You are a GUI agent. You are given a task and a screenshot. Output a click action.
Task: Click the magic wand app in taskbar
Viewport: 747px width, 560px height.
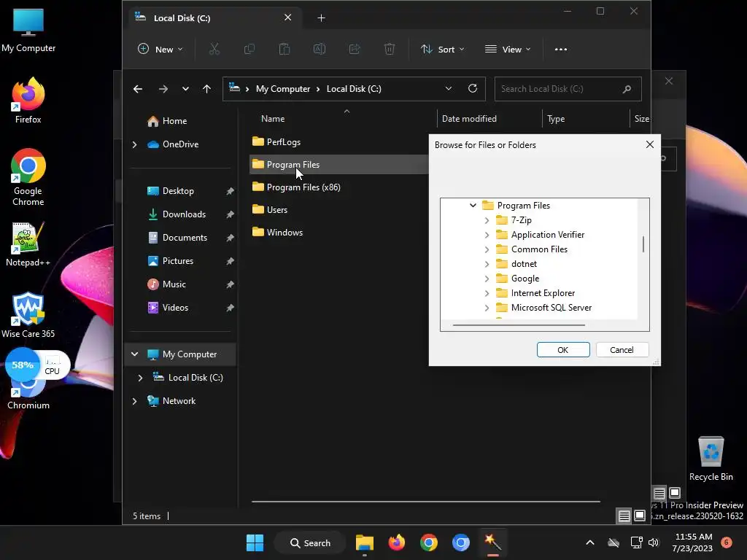pyautogui.click(x=492, y=542)
